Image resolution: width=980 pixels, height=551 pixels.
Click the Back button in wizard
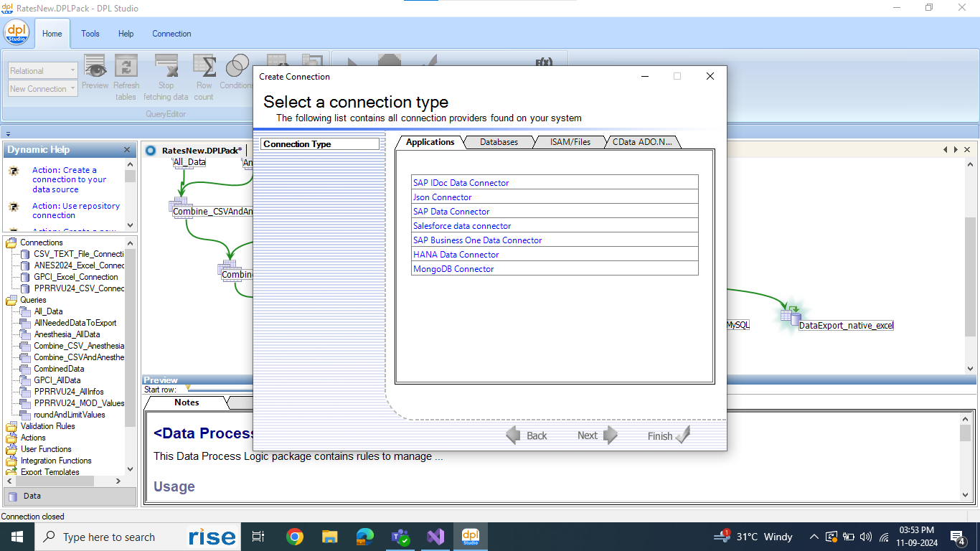(527, 435)
